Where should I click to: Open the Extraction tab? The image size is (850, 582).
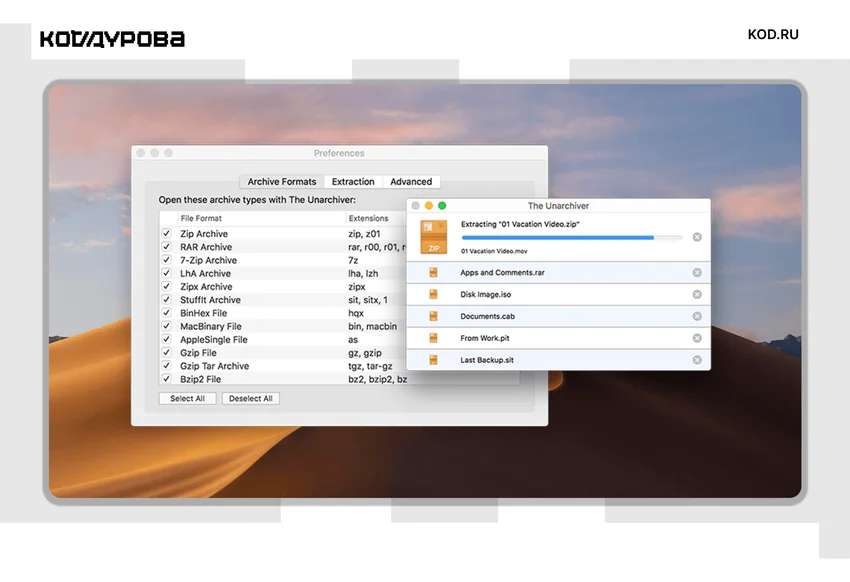pyautogui.click(x=353, y=182)
